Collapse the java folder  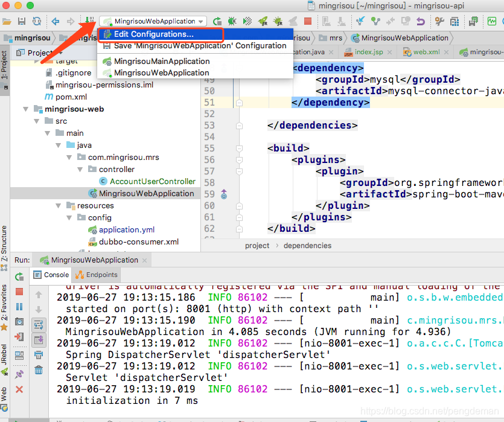coord(59,145)
